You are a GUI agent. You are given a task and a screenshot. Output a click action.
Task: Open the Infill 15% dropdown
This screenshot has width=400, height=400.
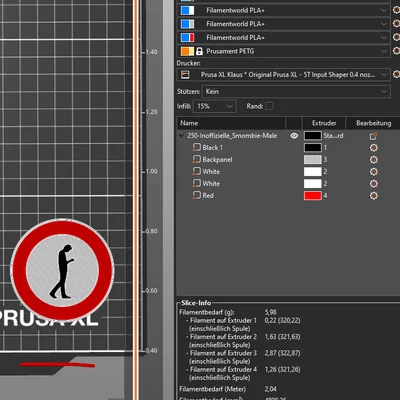[x=215, y=106]
